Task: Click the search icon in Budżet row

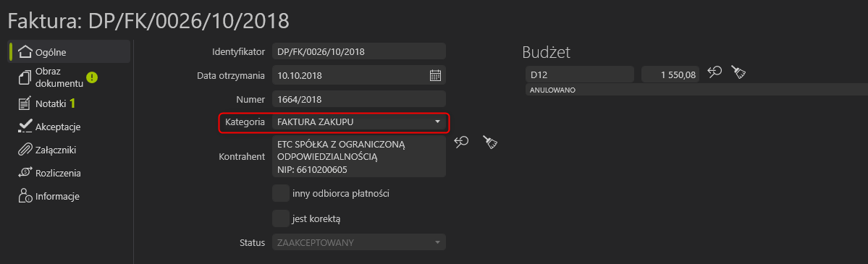Action: pos(715,72)
